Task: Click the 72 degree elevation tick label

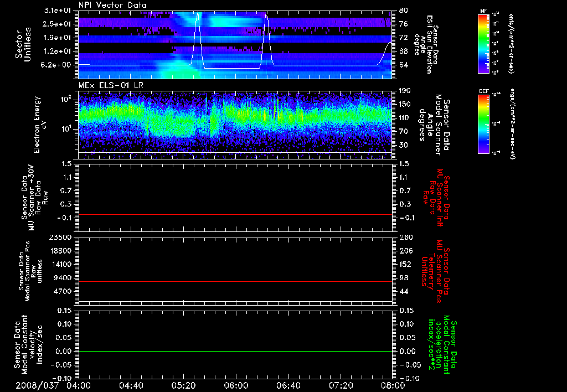Action: point(404,38)
